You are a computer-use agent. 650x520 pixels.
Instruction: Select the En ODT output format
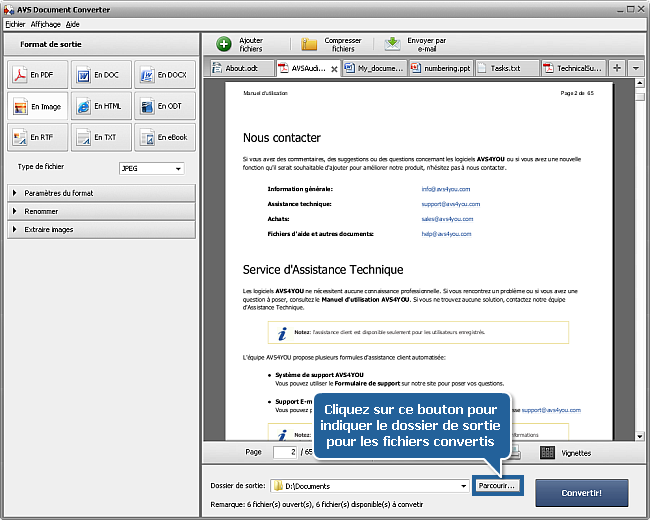point(165,106)
